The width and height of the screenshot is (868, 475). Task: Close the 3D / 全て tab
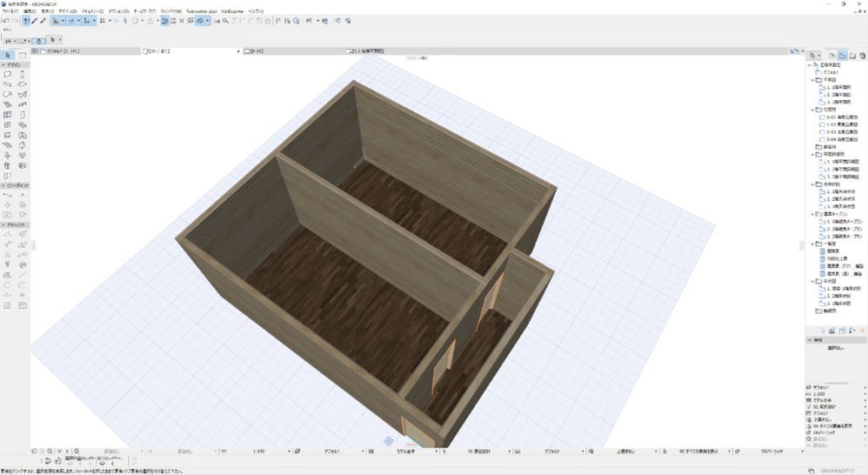click(238, 51)
